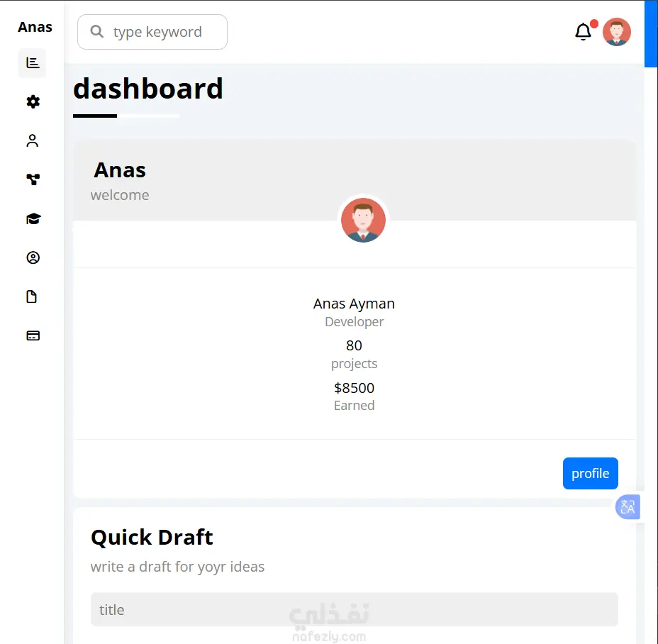This screenshot has height=644, width=658.
Task: Open the files document icon
Action: 32,296
